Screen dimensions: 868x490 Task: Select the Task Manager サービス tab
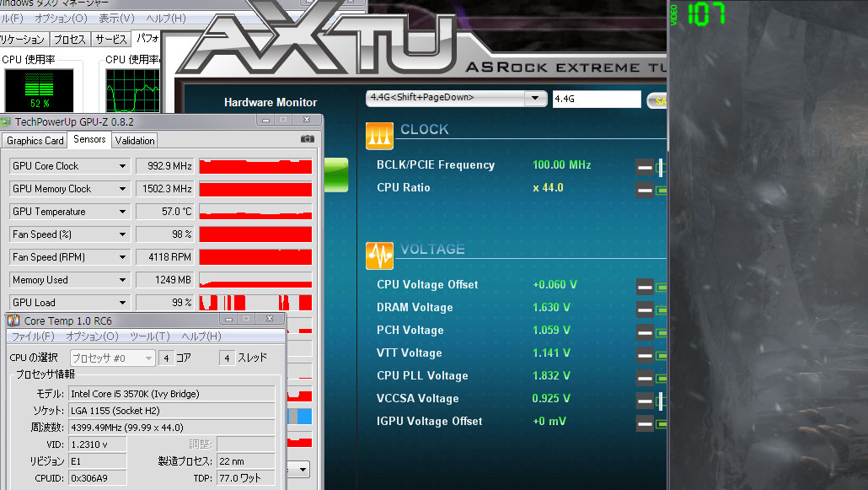click(111, 40)
